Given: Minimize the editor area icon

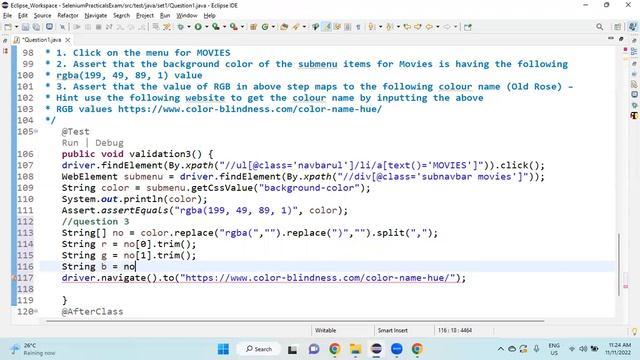Looking at the screenshot, I should pos(611,38).
